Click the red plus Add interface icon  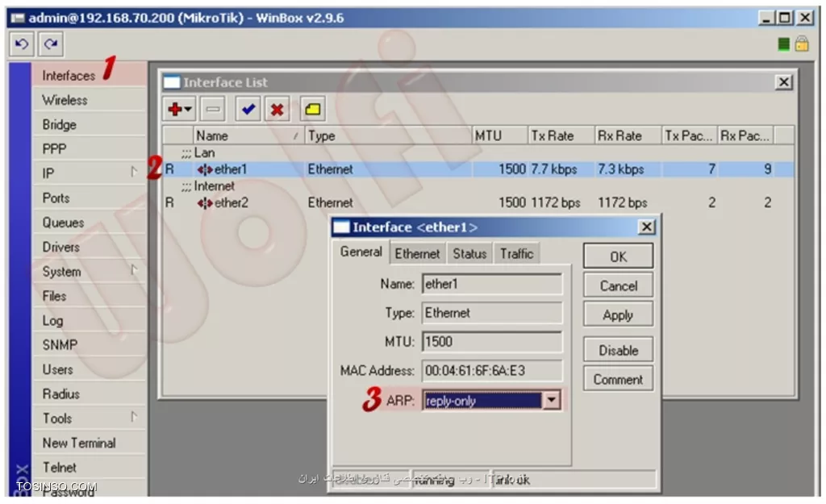179,109
